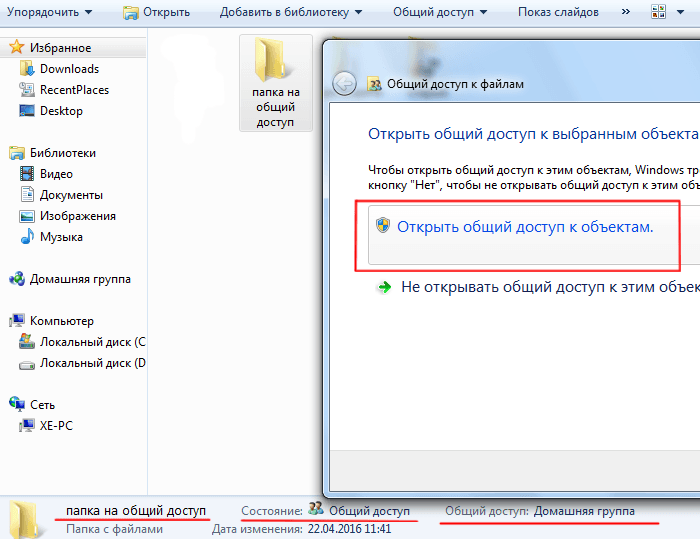
Task: Open Desktop from the navigation pane
Action: (x=60, y=111)
